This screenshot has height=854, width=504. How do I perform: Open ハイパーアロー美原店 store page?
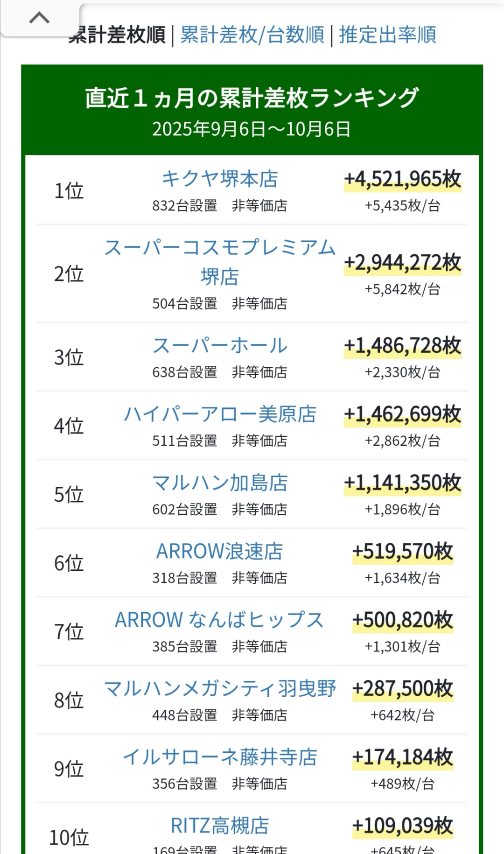(220, 414)
